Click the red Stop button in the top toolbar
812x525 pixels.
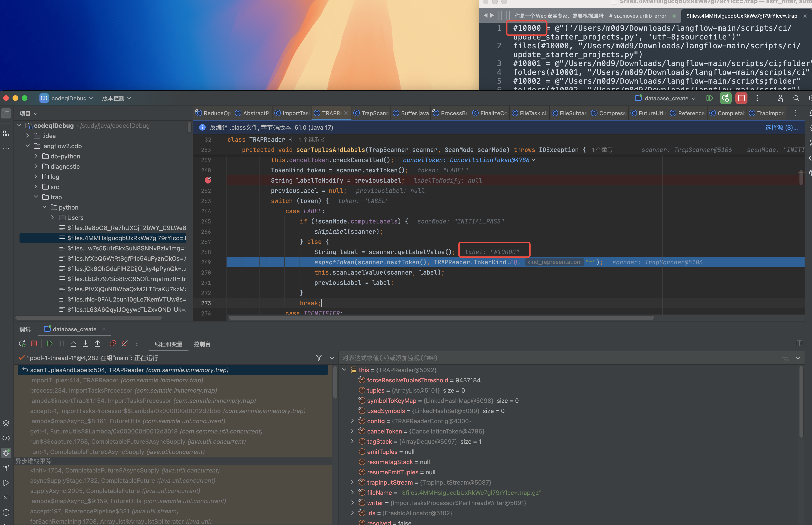741,98
